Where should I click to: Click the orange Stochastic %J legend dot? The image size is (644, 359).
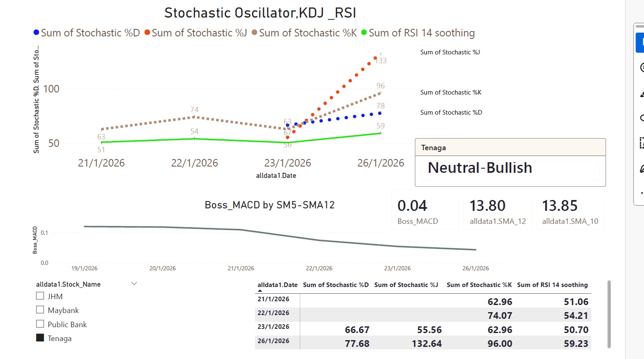tap(147, 33)
